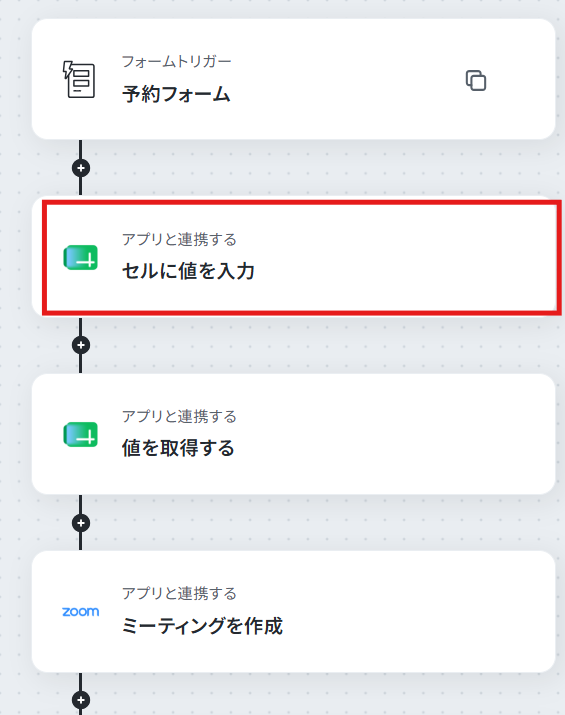Click アプリと連携する label above ミーティングを作成
Viewport: 565px width, 715px height.
coord(179,593)
